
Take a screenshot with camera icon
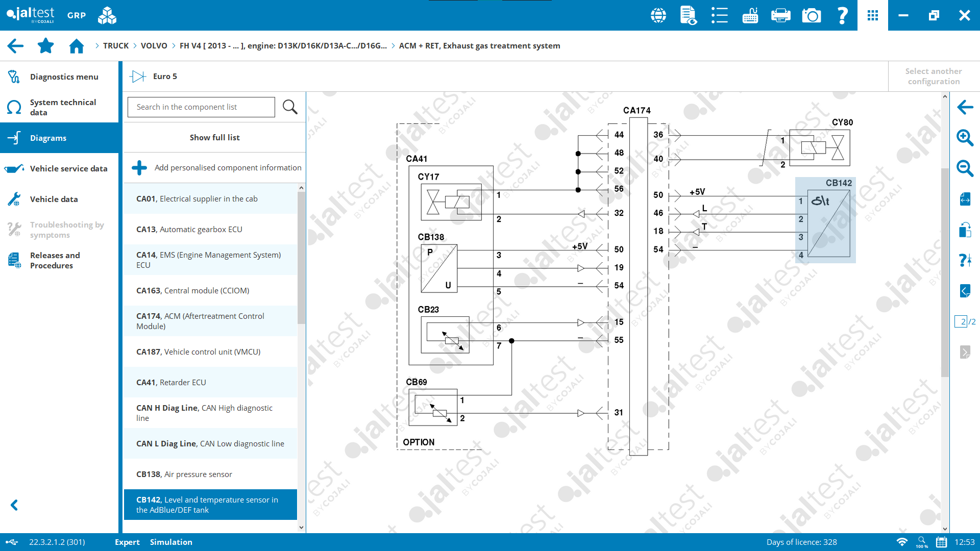pyautogui.click(x=812, y=15)
